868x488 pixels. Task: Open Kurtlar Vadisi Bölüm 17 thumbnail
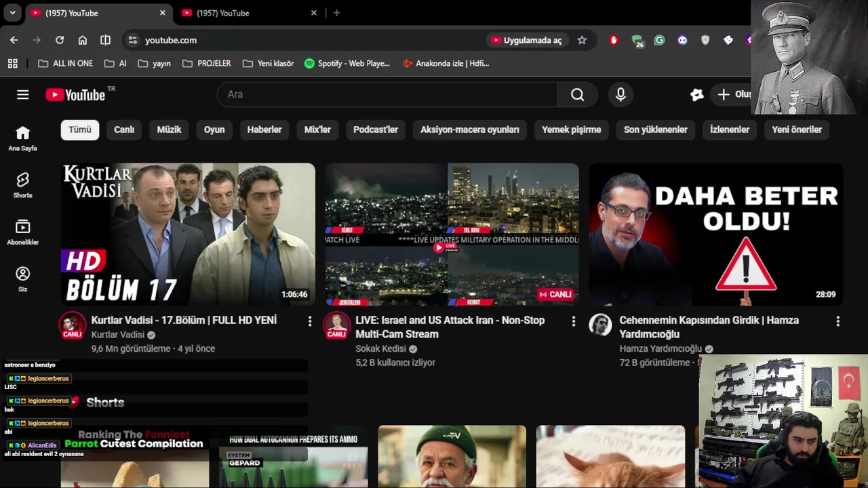pos(188,234)
